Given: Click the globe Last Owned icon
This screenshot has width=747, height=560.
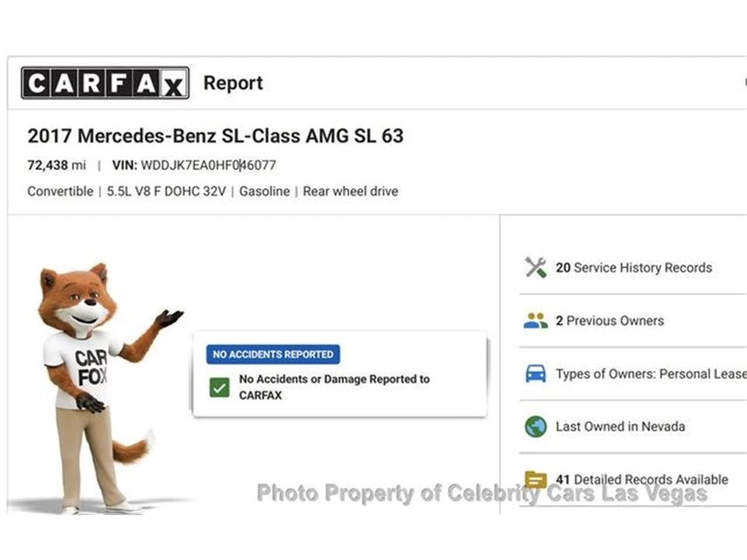Looking at the screenshot, I should pos(535,427).
